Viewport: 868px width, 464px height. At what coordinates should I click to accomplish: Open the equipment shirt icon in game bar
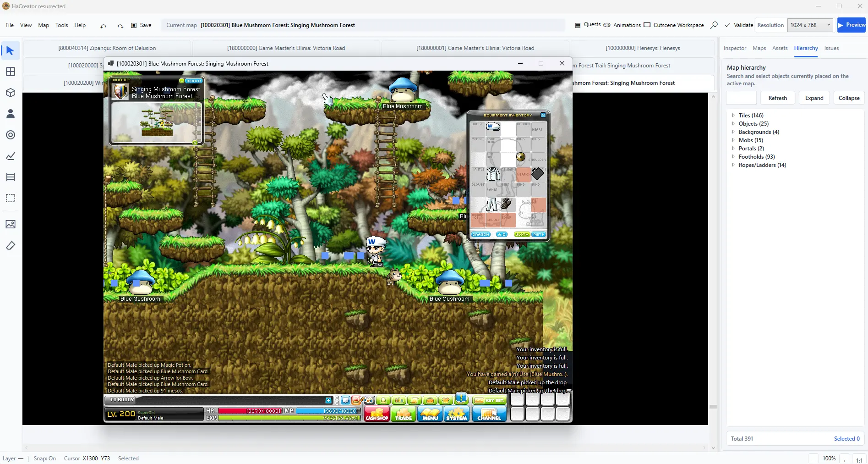[446, 400]
